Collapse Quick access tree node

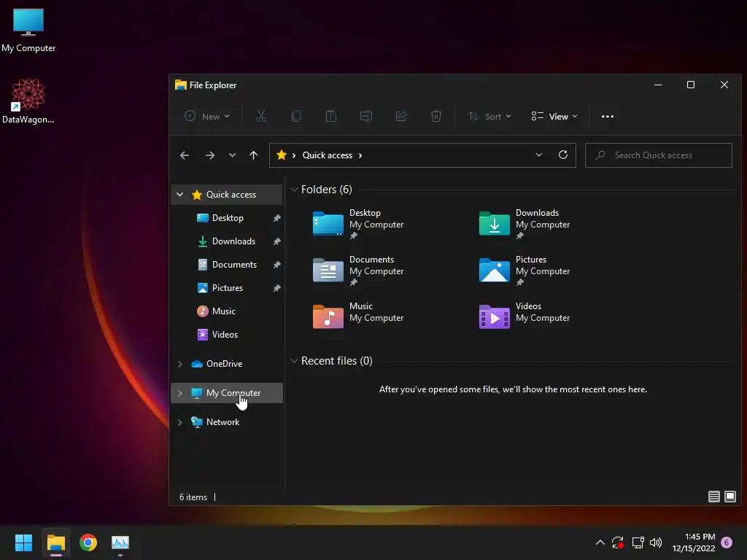[x=179, y=194]
